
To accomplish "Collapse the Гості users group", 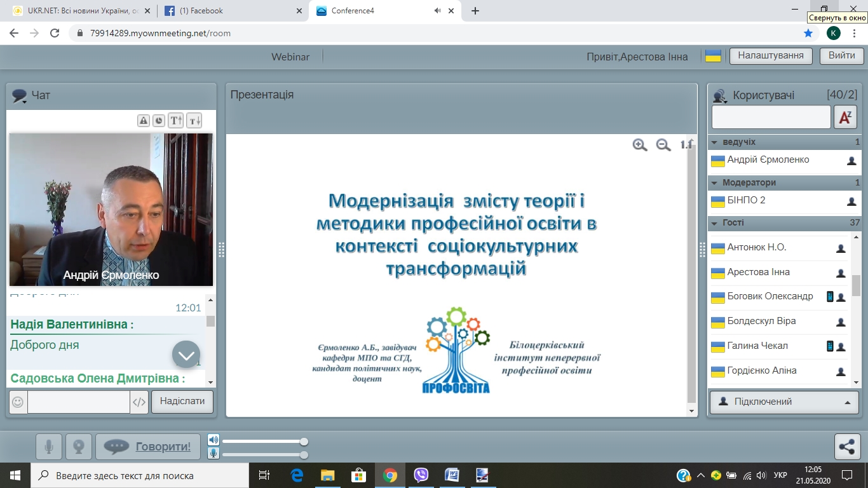I will tap(714, 223).
